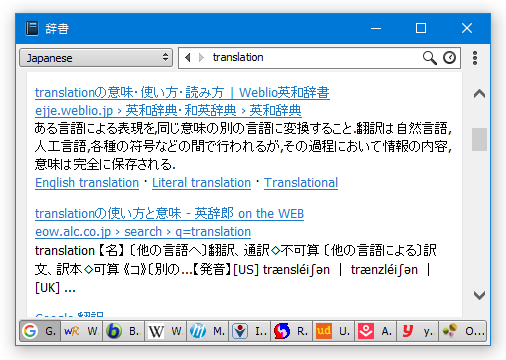Open the ejje.weblio.jp breadcrumb link

(168, 110)
